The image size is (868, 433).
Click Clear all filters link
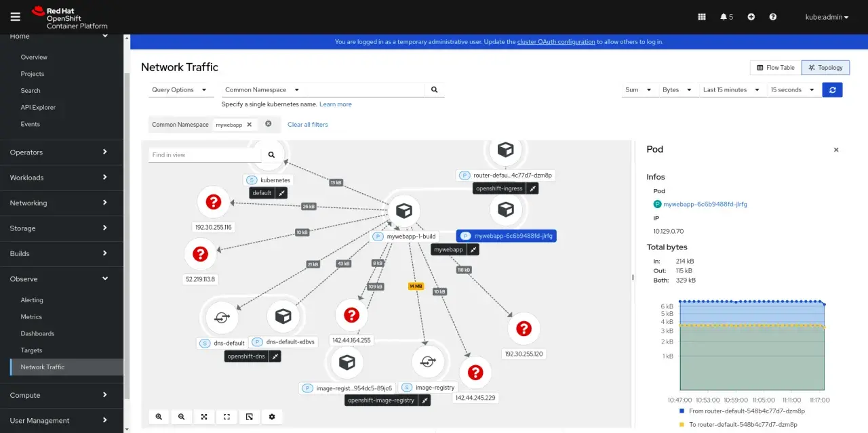pyautogui.click(x=308, y=125)
